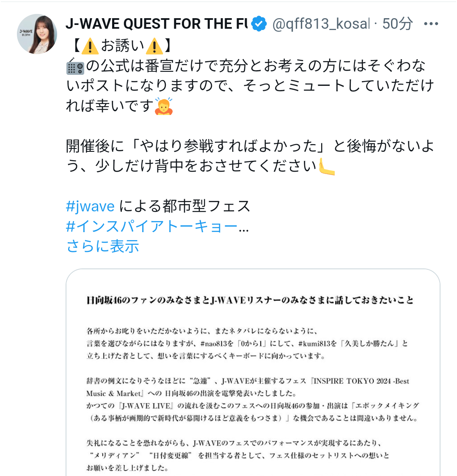Click the による都市型フェス text line
457x476 pixels.
185,206
